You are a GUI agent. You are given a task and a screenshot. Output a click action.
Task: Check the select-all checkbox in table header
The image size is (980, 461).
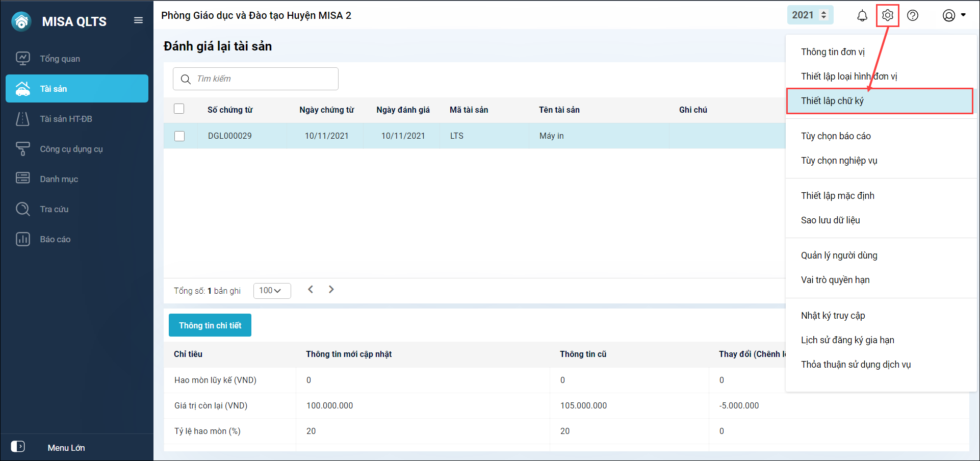tap(179, 109)
